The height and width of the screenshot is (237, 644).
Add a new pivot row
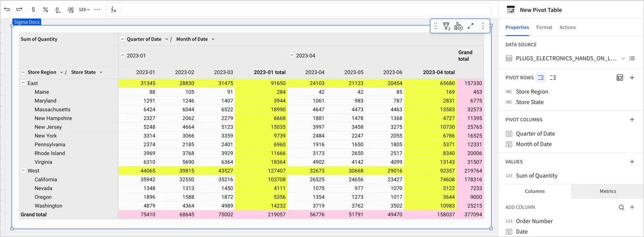tap(632, 78)
